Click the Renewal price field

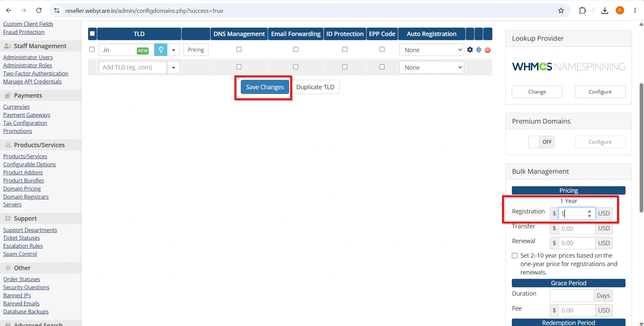click(577, 243)
